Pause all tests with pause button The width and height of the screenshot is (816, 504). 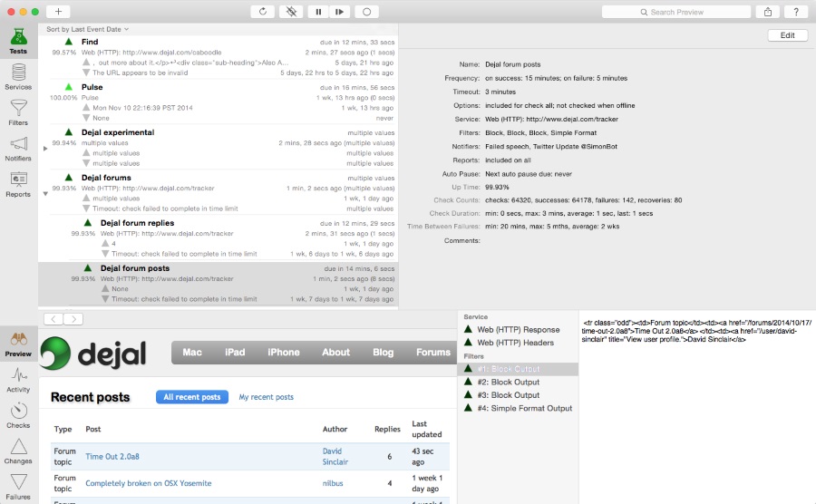318,12
